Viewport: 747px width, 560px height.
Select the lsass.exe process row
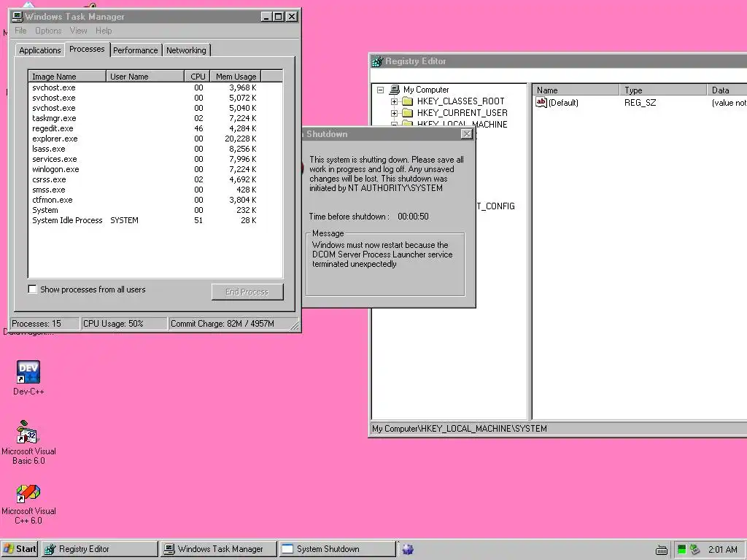tap(155, 149)
